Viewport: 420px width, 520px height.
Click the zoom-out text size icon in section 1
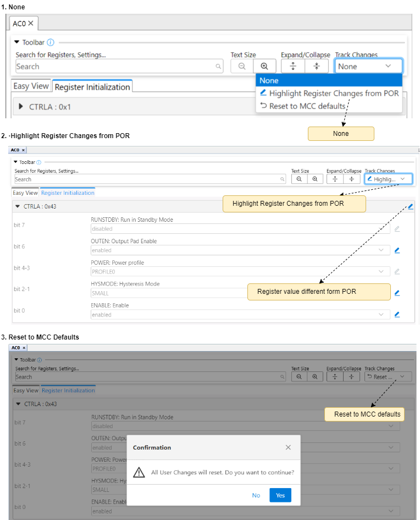tap(242, 66)
